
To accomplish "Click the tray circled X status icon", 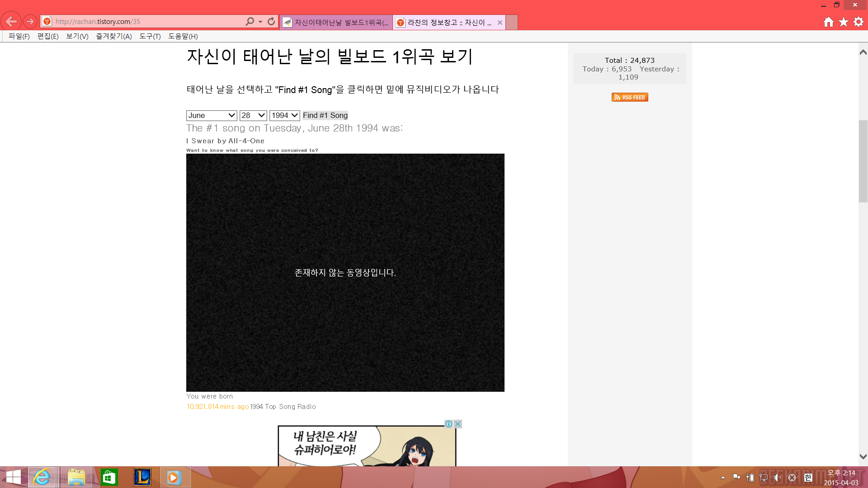I will click(x=792, y=477).
